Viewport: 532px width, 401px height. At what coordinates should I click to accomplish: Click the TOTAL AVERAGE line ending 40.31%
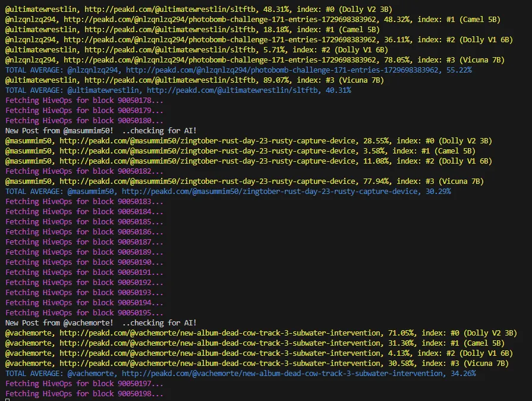point(178,90)
